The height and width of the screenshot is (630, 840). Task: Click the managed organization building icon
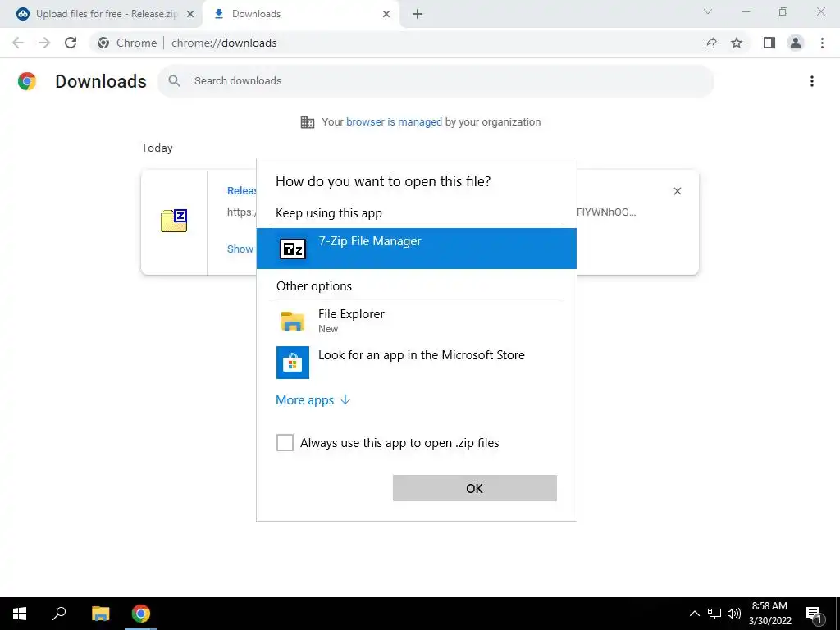(308, 122)
